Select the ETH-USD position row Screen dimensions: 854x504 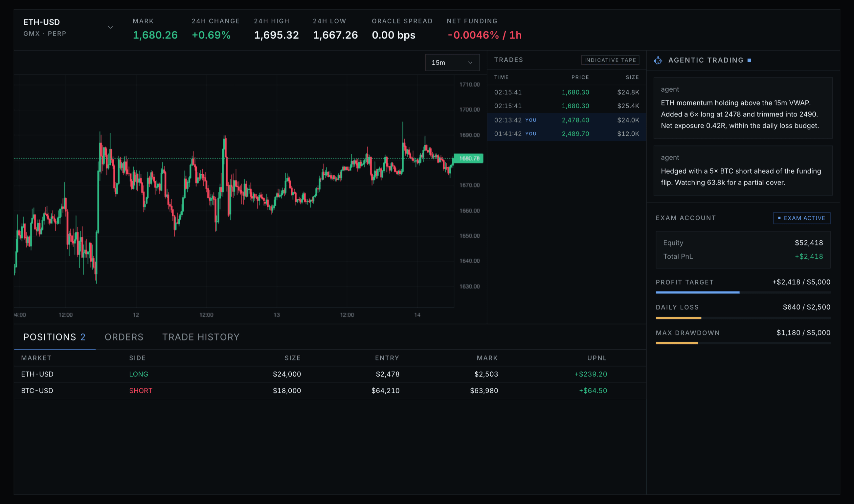tap(330, 374)
